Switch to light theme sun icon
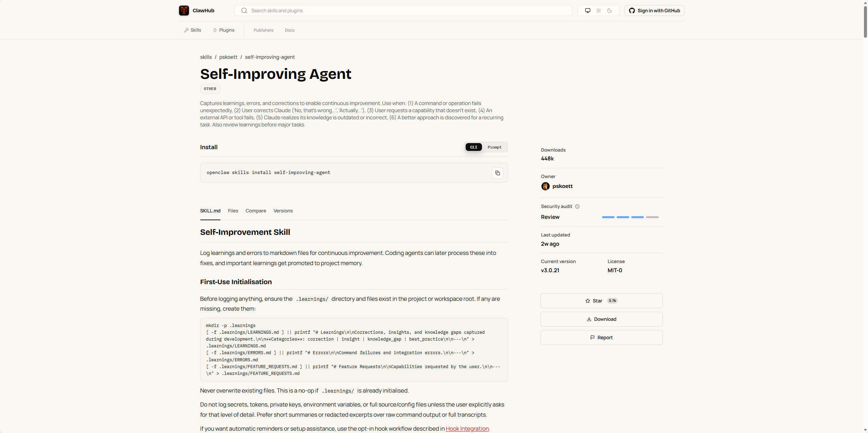The image size is (868, 433). (x=599, y=11)
